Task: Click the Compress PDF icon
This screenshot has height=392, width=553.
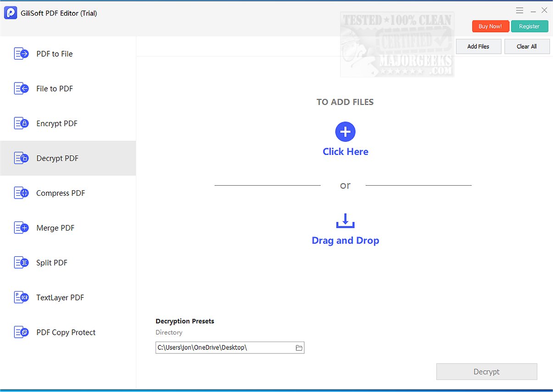Action: [x=22, y=193]
